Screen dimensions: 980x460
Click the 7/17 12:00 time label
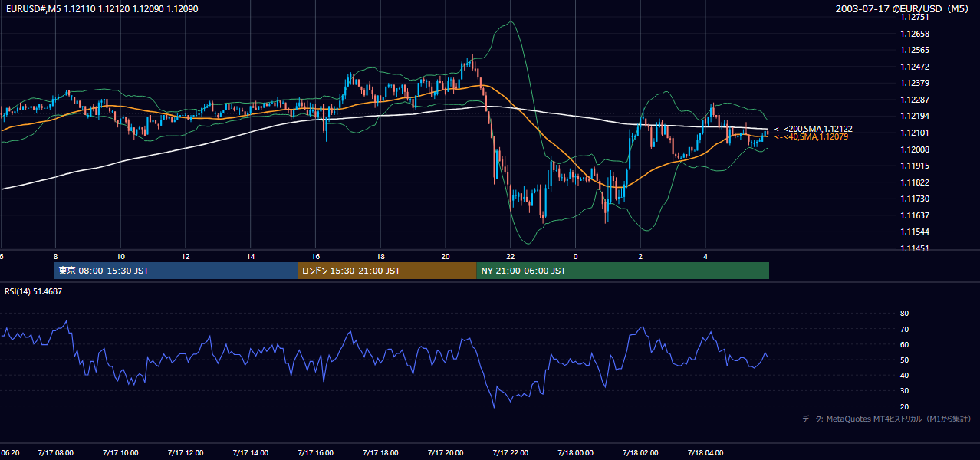pos(186,453)
